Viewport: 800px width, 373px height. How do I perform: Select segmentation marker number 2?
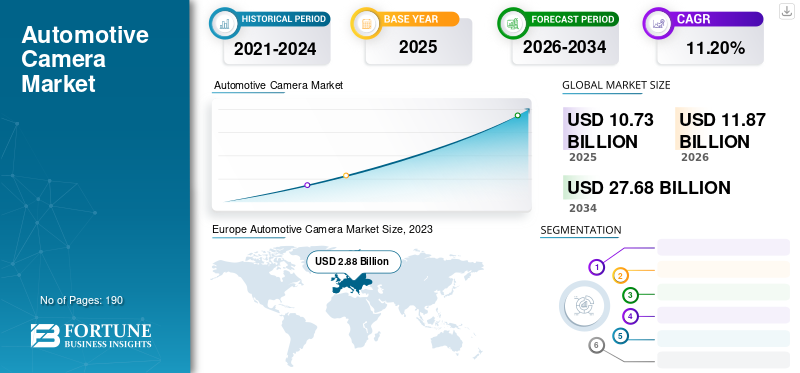point(620,276)
